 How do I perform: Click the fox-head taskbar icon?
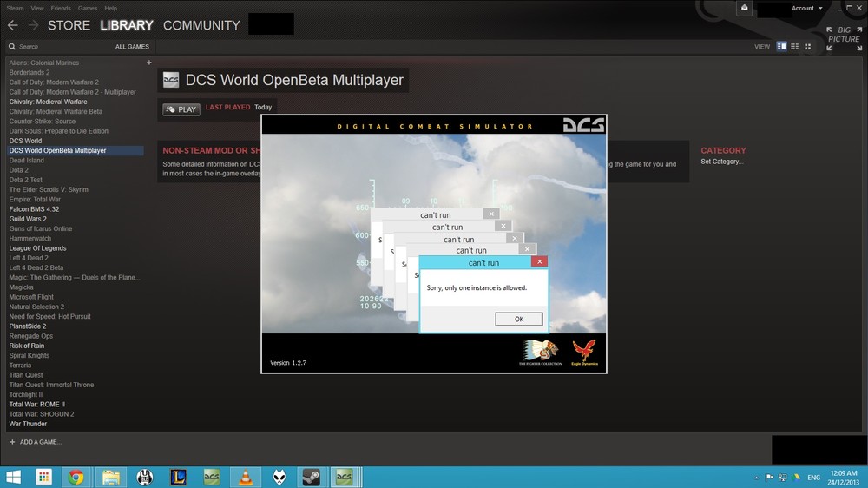(x=279, y=477)
